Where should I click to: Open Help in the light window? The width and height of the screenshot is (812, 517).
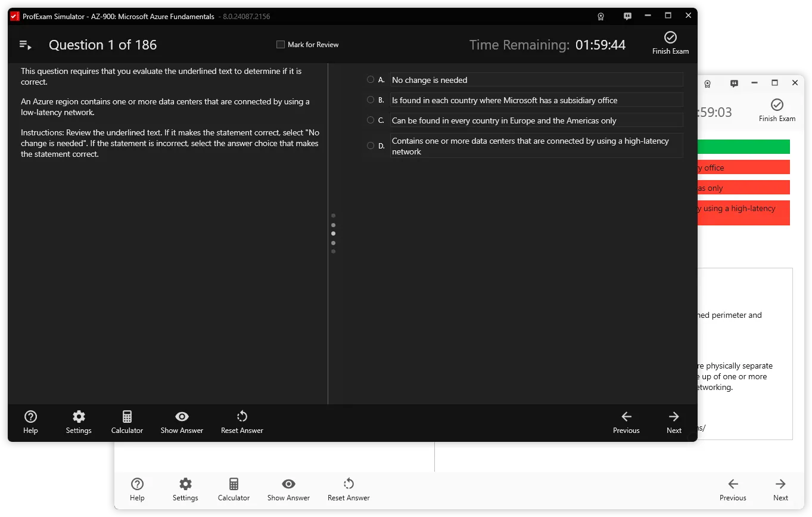137,490
